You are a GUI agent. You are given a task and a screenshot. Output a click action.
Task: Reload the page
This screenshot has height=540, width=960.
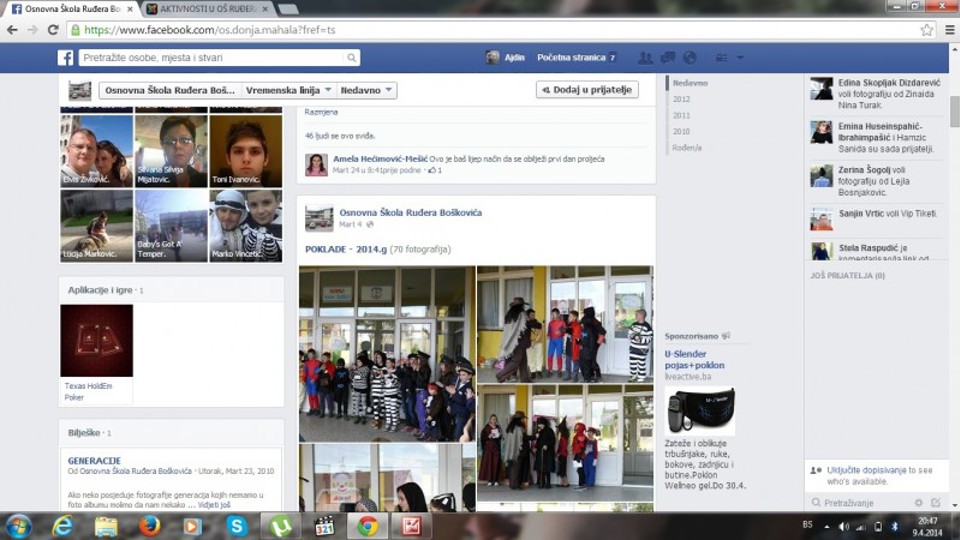pyautogui.click(x=53, y=29)
